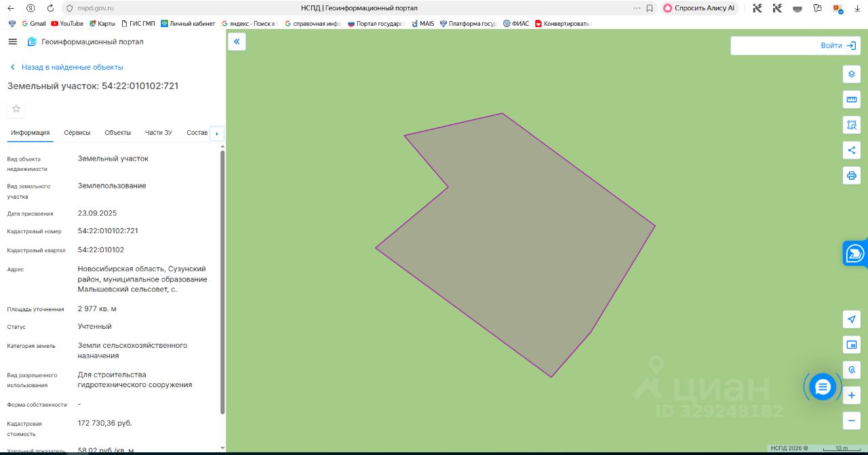The height and width of the screenshot is (455, 868).
Task: Click the Войти login button
Action: pyautogui.click(x=838, y=45)
